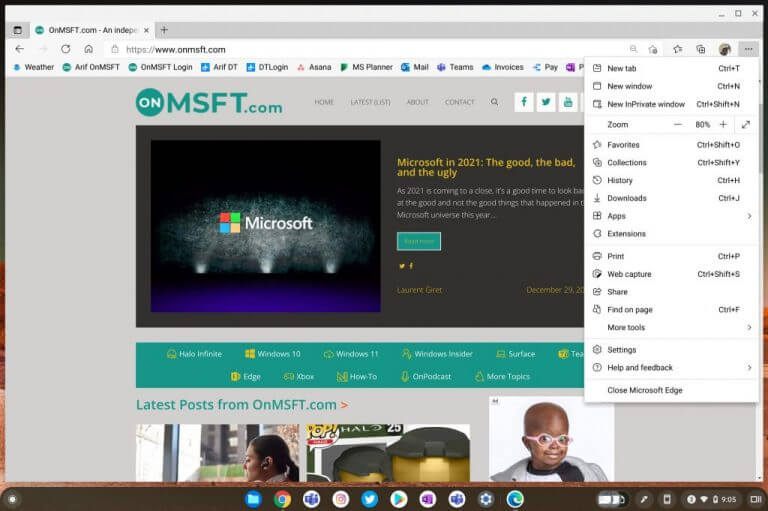Image resolution: width=768 pixels, height=511 pixels.
Task: Choose Find on page
Action: [672, 310]
